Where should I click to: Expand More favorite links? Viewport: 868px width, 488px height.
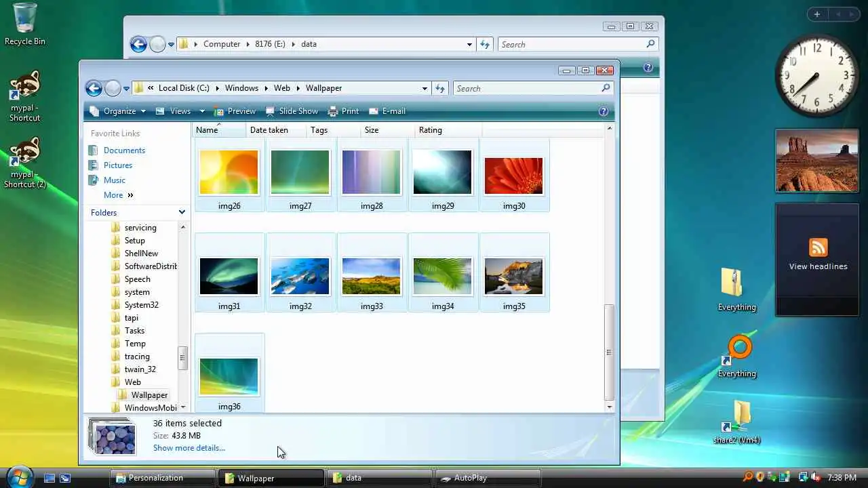click(118, 195)
